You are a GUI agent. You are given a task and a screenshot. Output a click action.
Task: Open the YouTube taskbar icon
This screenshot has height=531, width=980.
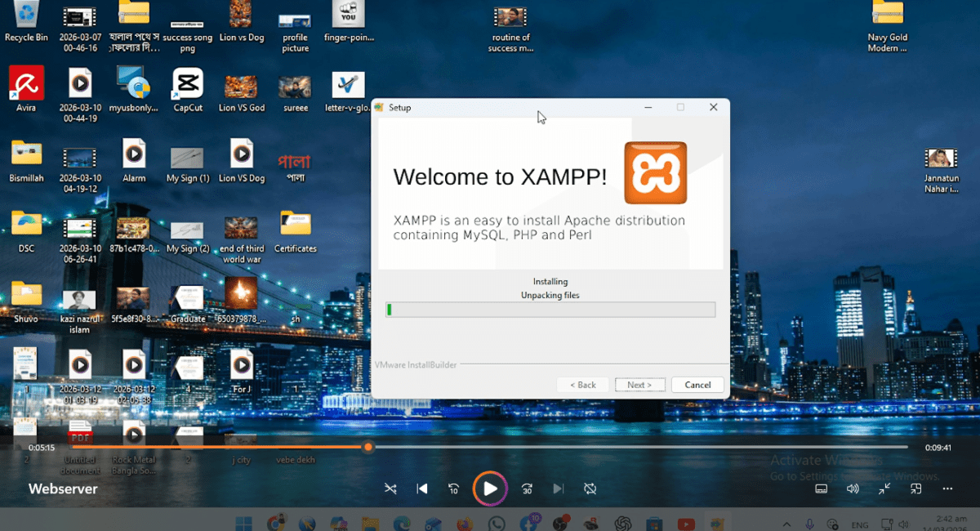(686, 524)
